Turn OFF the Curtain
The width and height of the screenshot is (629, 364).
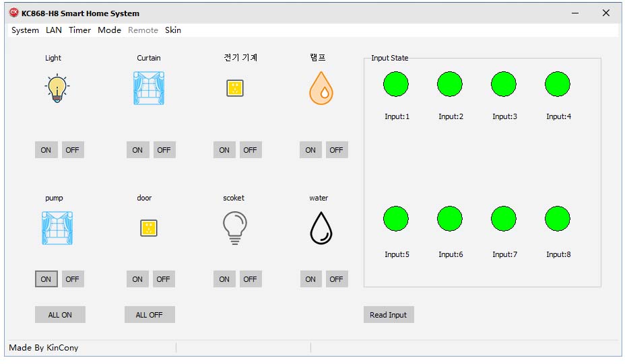pyautogui.click(x=164, y=150)
